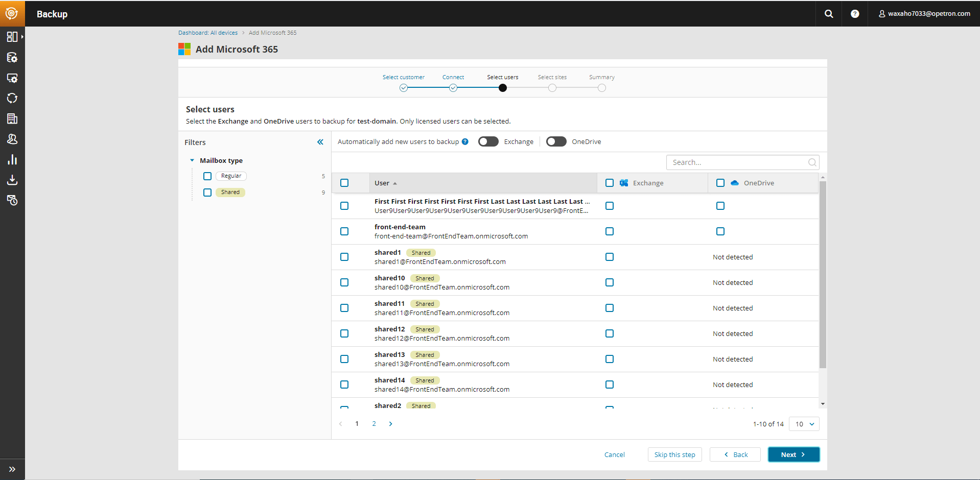Click the search magnifier inside Search field
The width and height of the screenshot is (980, 480).
812,162
